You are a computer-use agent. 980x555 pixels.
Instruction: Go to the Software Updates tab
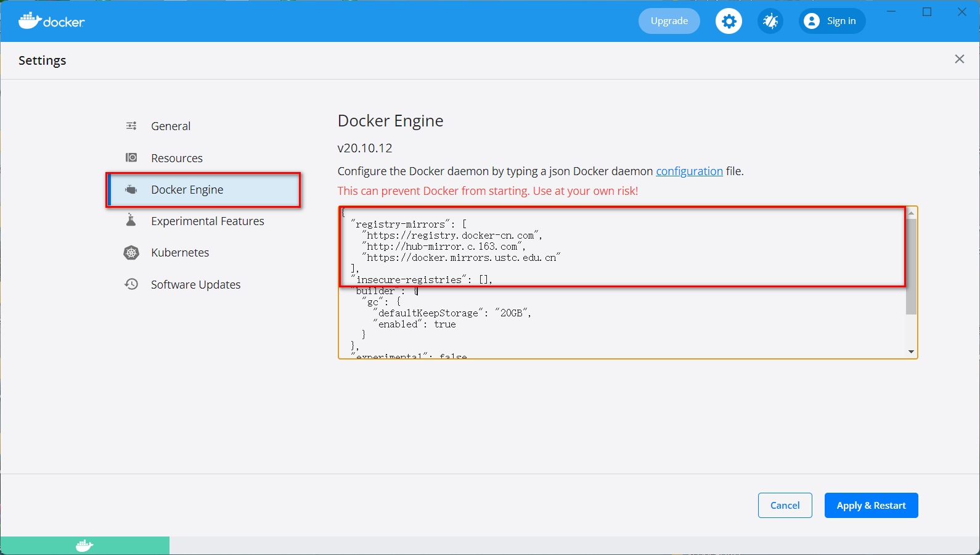(x=196, y=284)
